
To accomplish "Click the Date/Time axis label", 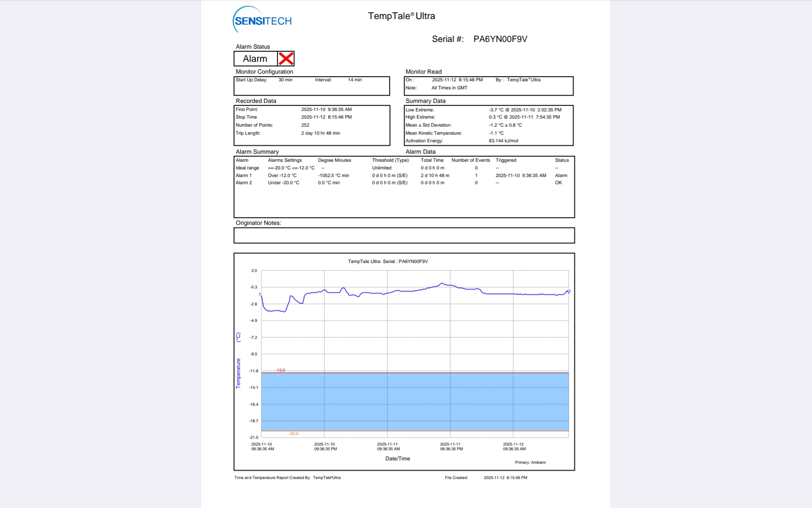I will (398, 458).
